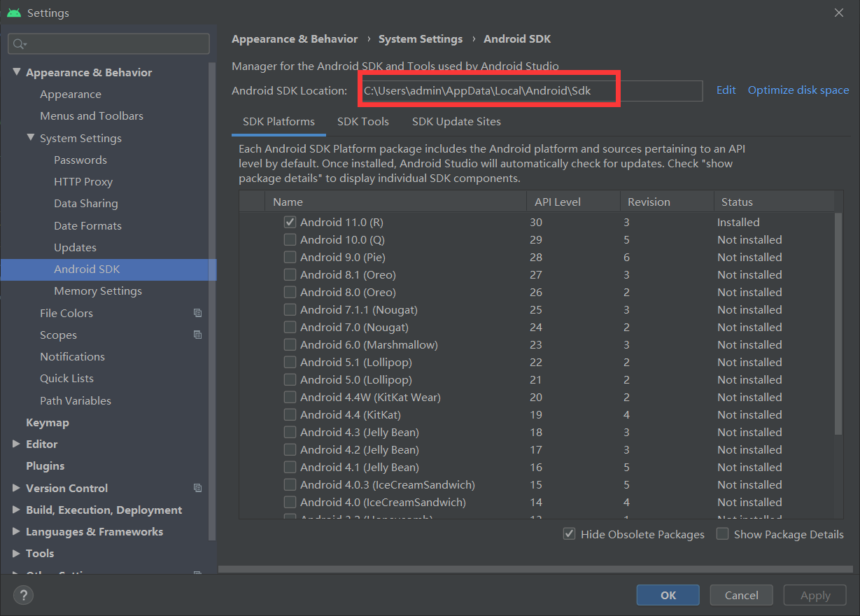Click the SDK platforms table vertical scrollbar
860x616 pixels.
[x=838, y=324]
